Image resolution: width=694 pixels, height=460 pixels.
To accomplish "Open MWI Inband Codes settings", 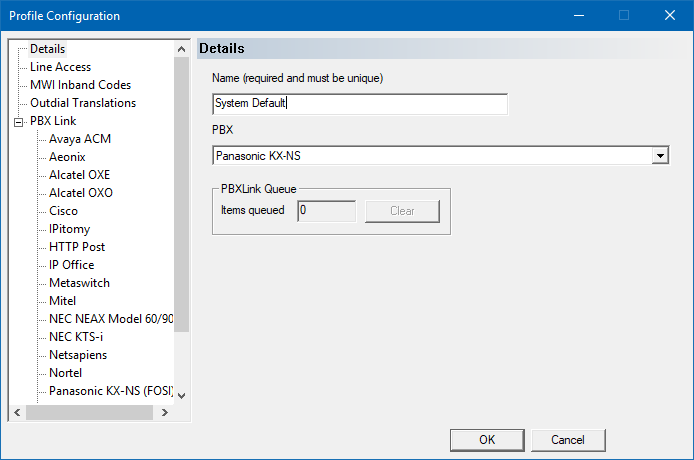I will (81, 85).
